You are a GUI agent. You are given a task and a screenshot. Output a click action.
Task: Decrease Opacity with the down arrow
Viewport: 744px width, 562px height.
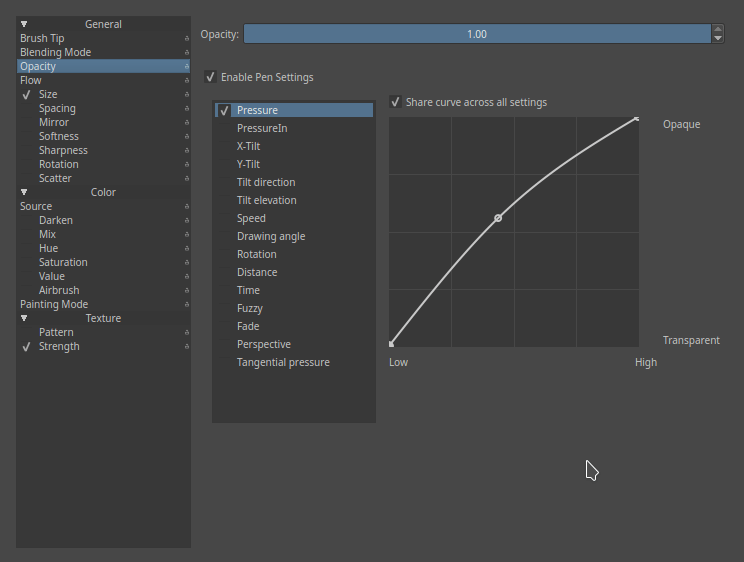(718, 38)
